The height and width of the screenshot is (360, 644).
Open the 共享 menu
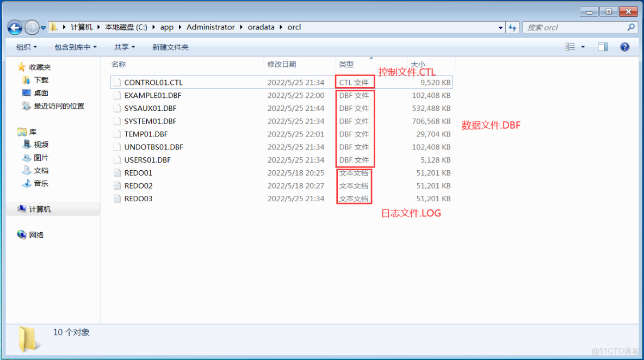124,47
